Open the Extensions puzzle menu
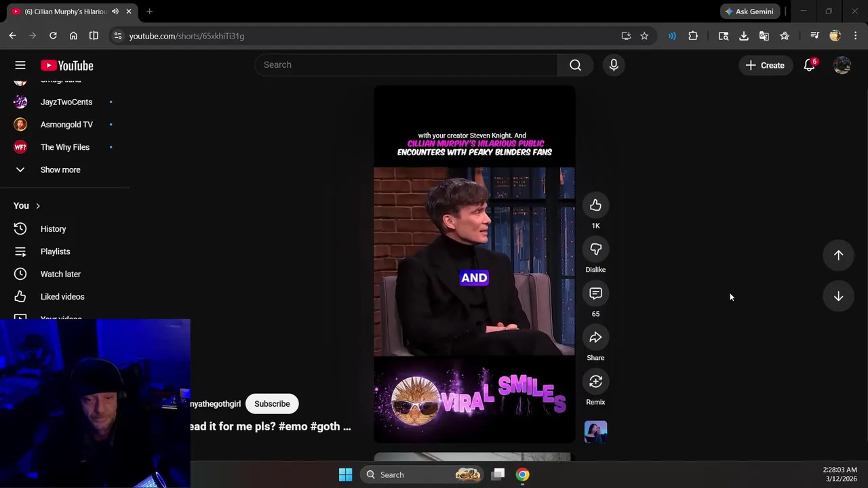 693,36
